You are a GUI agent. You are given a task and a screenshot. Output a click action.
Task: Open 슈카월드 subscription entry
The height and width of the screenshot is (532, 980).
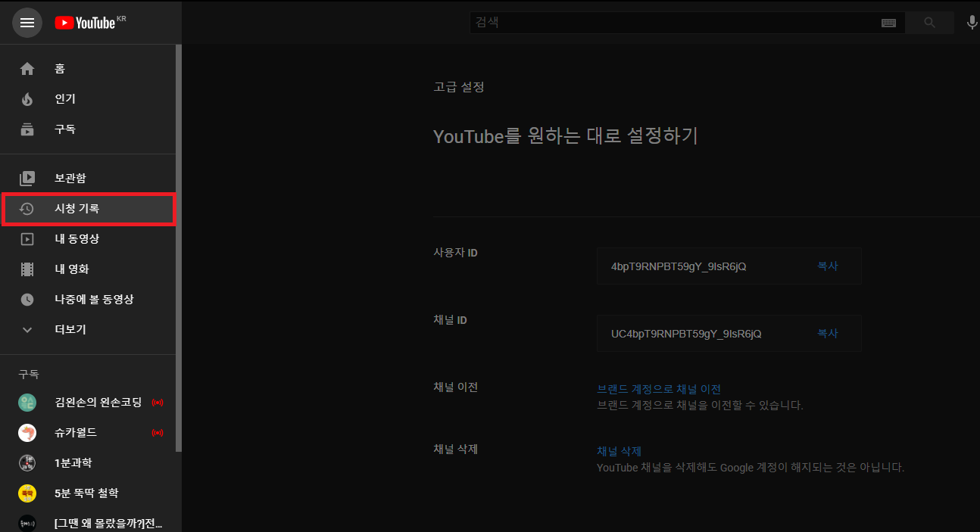point(89,433)
